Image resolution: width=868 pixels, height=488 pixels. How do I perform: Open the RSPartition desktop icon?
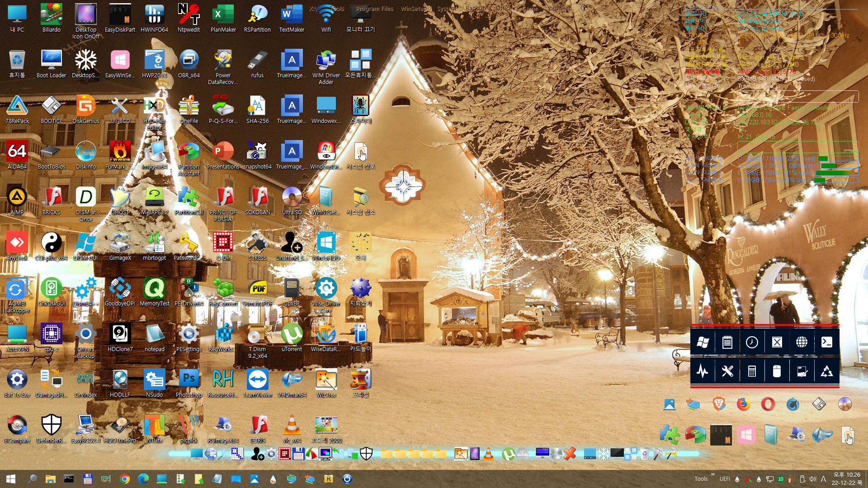(x=257, y=18)
